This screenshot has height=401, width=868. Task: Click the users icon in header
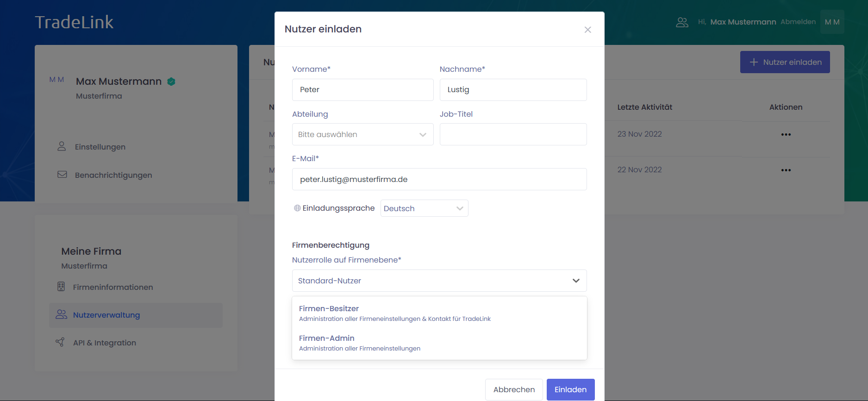click(682, 22)
